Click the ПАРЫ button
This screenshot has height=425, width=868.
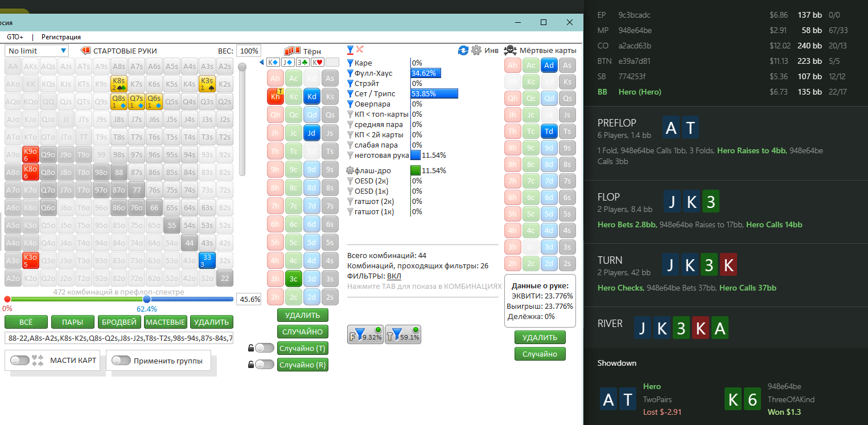pyautogui.click(x=73, y=322)
